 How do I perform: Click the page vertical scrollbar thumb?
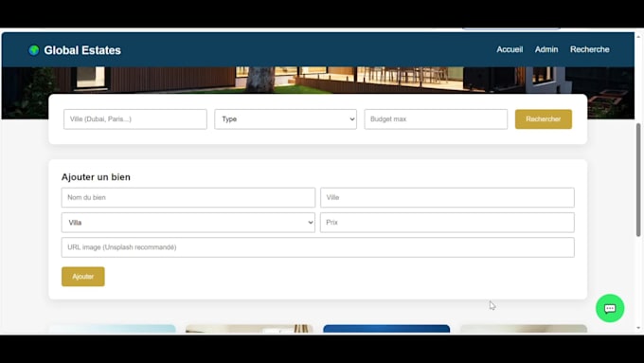[638, 180]
